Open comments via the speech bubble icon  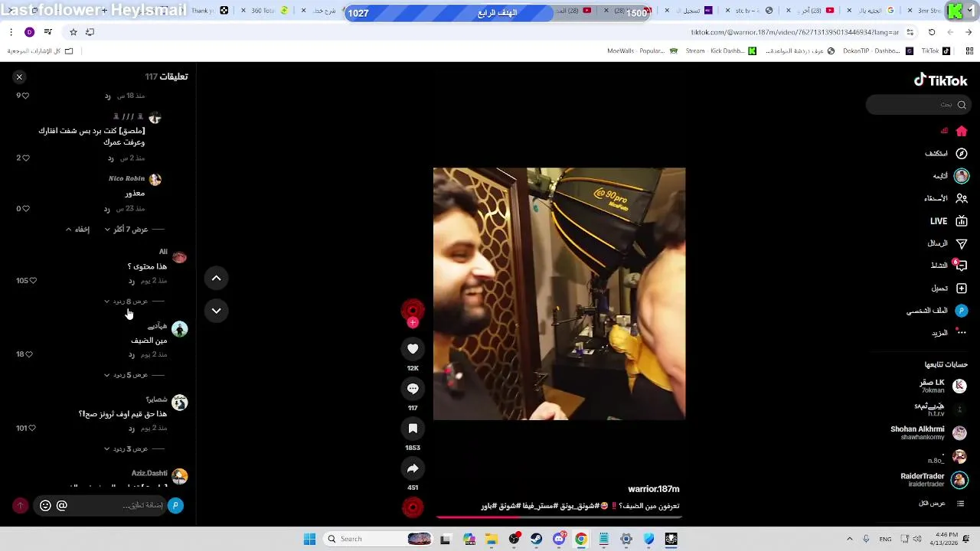tap(413, 389)
